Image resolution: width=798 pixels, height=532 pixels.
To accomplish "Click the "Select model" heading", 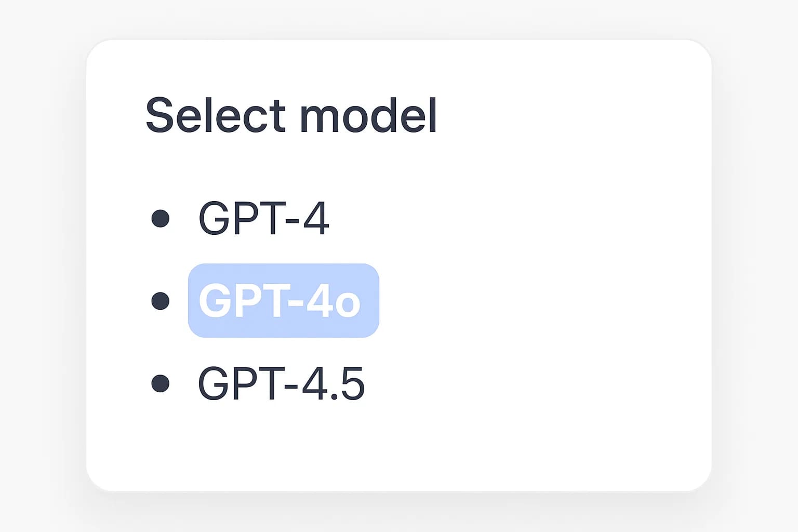I will (291, 115).
